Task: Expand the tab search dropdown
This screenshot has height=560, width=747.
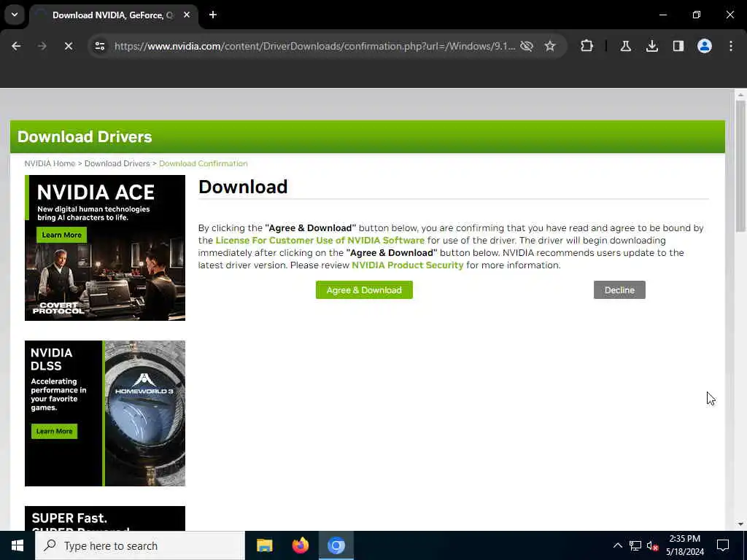Action: tap(15, 15)
